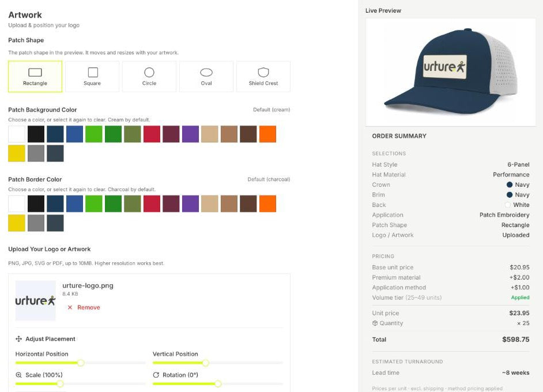Choose olive patch background color
Image resolution: width=543 pixels, height=392 pixels.
133,134
